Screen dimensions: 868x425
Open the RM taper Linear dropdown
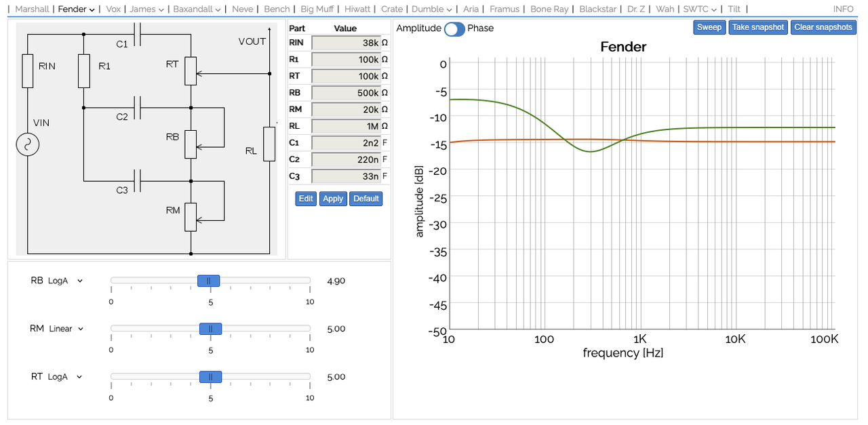(66, 329)
